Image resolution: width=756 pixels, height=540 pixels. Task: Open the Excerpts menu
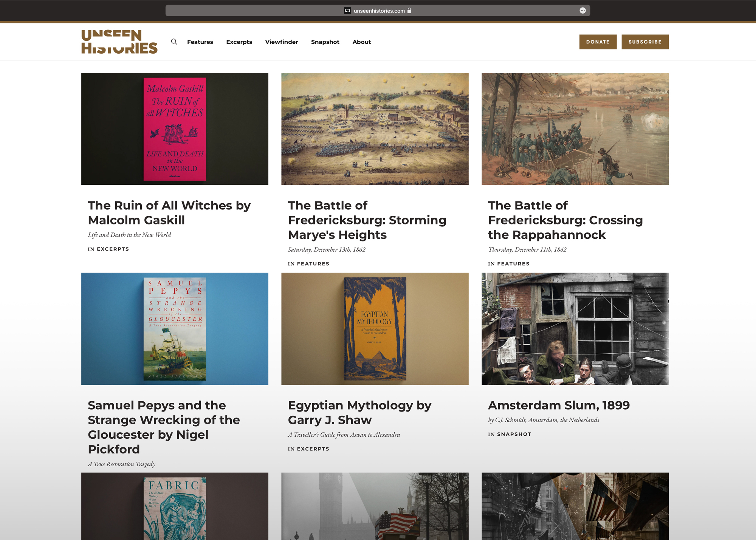point(239,42)
